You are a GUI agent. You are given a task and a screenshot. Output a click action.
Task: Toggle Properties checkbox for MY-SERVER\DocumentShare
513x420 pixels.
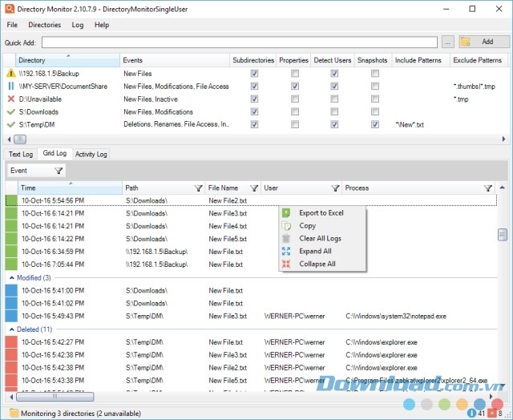click(x=295, y=86)
